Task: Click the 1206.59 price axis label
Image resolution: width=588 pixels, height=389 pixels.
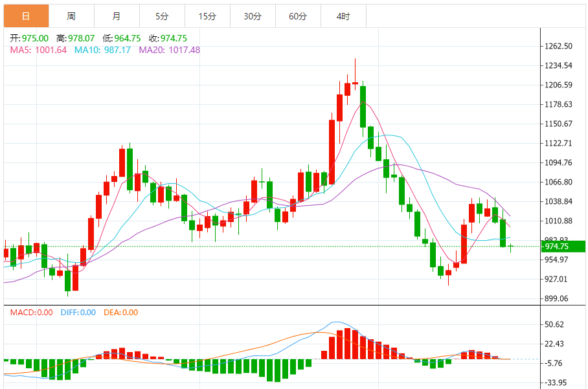Action: point(558,85)
